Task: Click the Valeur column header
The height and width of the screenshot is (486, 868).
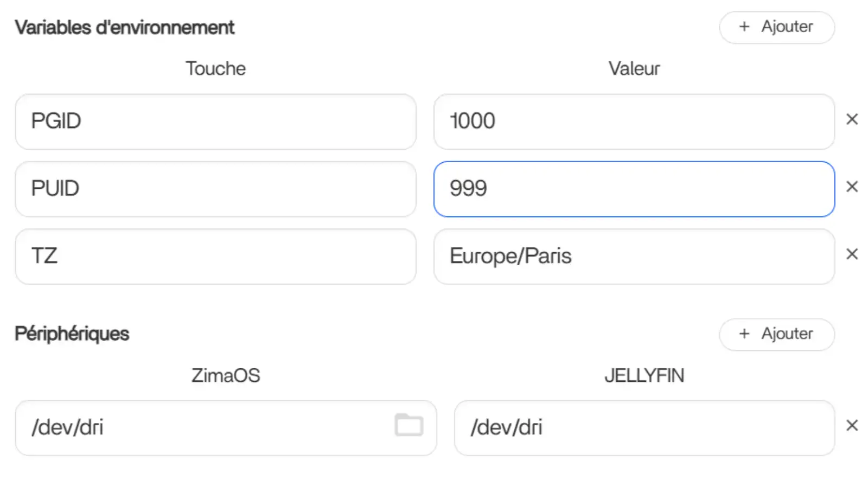Action: [634, 69]
